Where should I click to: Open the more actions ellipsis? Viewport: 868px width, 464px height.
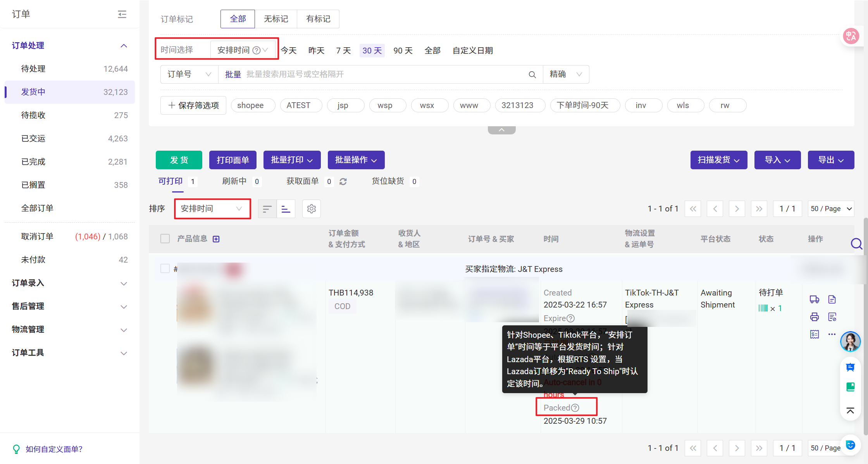832,334
